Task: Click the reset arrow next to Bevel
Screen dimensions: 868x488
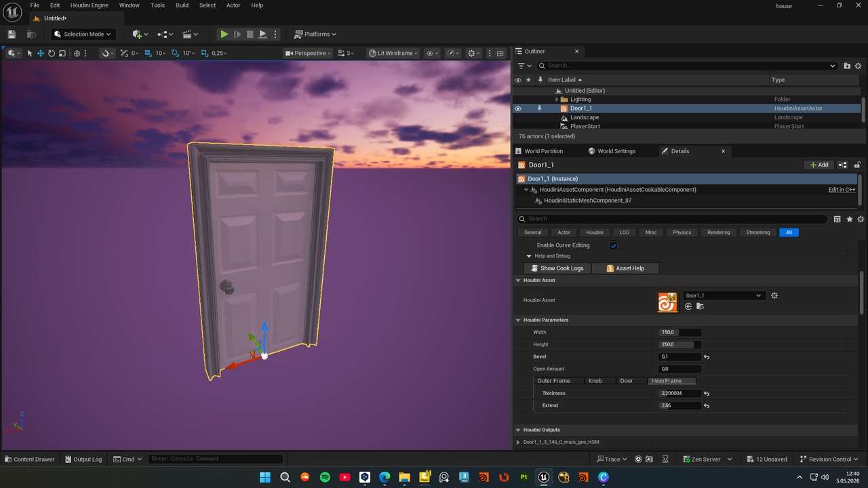Action: [x=707, y=357]
